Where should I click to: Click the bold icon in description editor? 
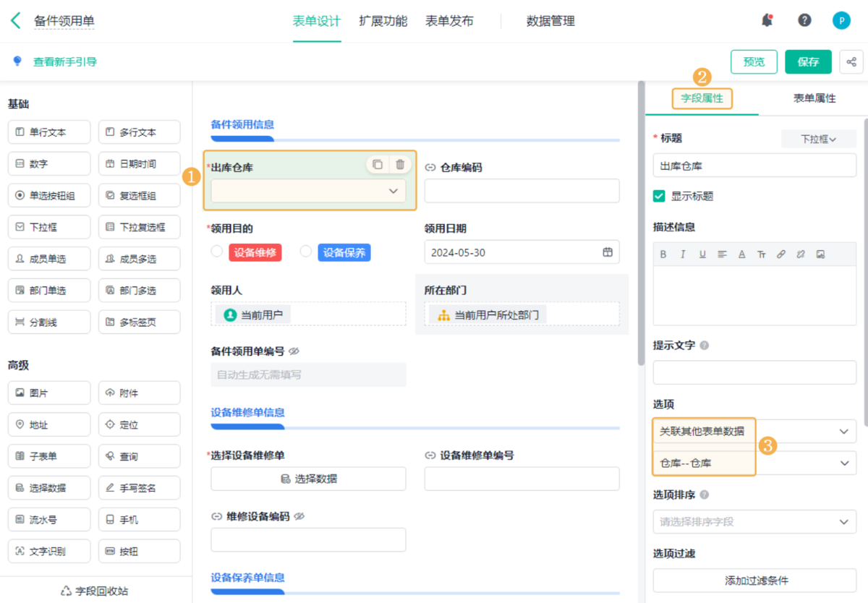[663, 255]
